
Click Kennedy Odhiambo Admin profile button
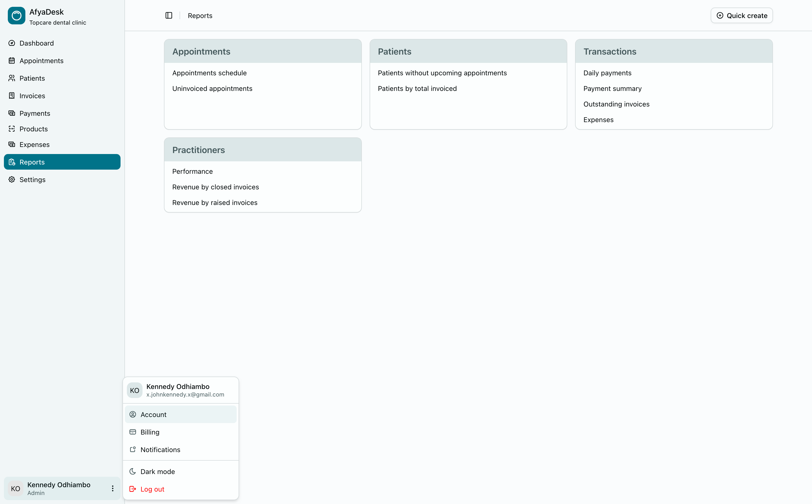click(59, 488)
